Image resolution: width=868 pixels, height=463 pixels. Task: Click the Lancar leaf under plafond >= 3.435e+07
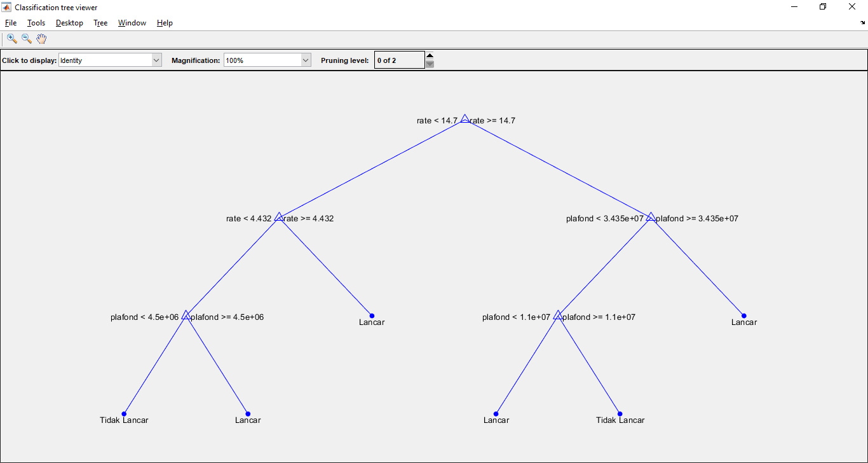coord(743,316)
